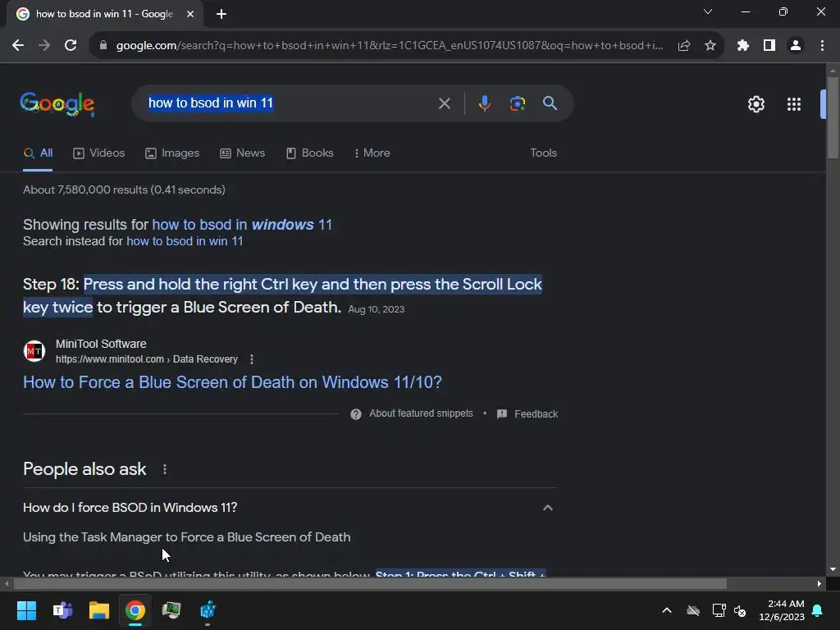840x630 pixels.
Task: Go back to the previous page
Action: tap(18, 46)
